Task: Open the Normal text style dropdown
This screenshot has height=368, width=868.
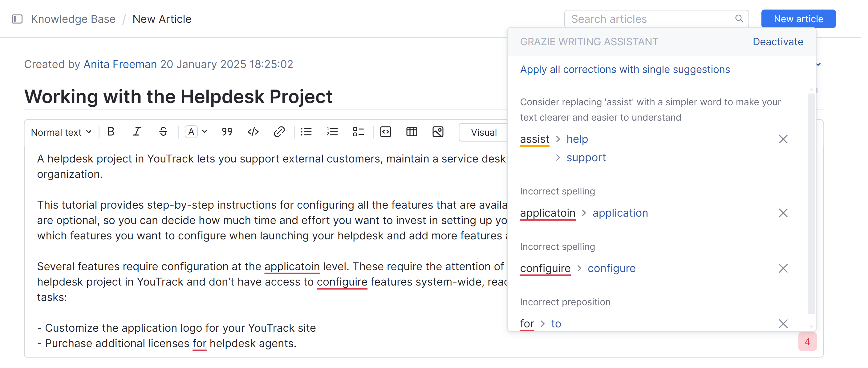Action: [61, 133]
